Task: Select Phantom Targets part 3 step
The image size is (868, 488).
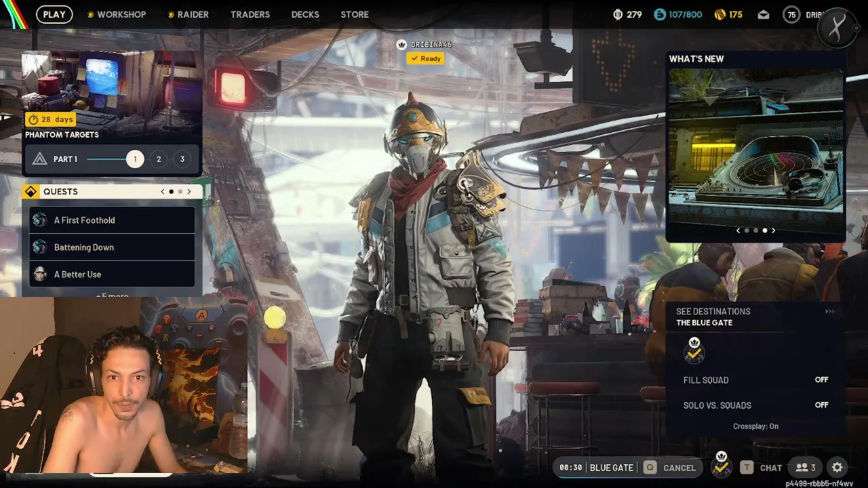Action: click(x=182, y=159)
